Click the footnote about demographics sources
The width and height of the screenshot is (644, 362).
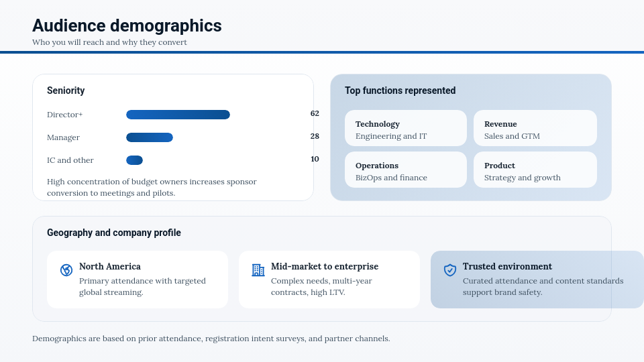(x=211, y=339)
